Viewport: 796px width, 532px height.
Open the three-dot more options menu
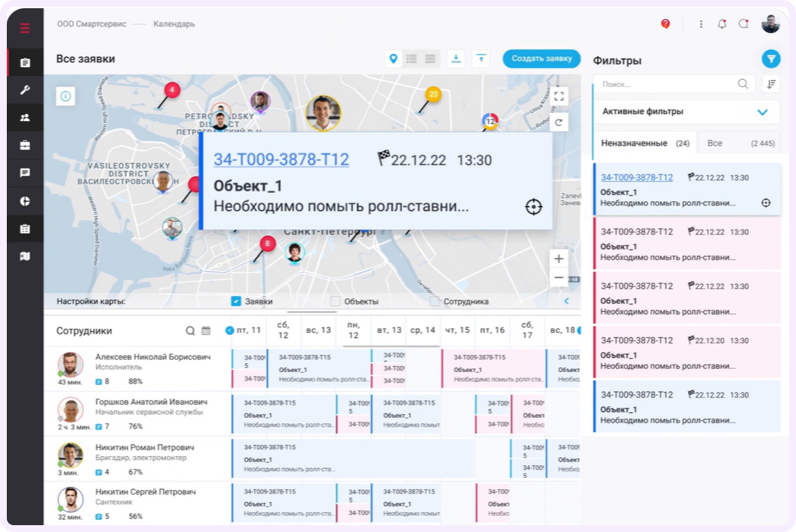pyautogui.click(x=701, y=24)
